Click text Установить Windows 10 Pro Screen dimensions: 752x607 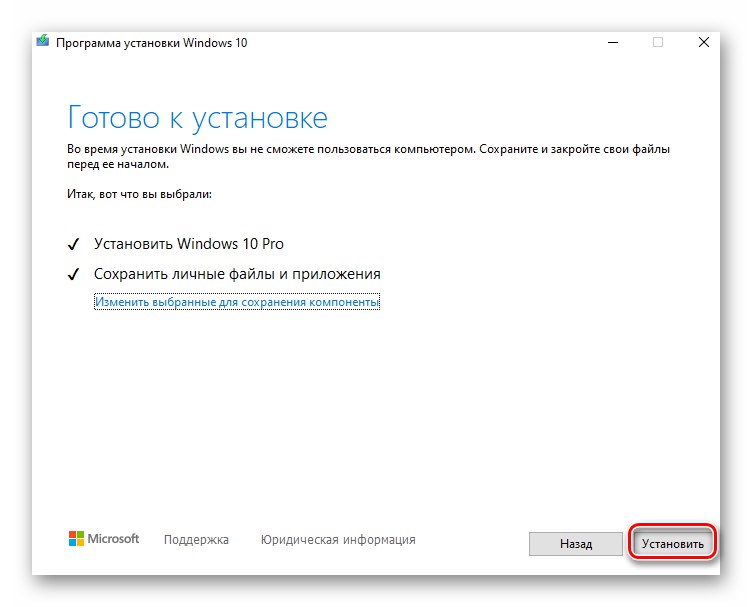189,244
